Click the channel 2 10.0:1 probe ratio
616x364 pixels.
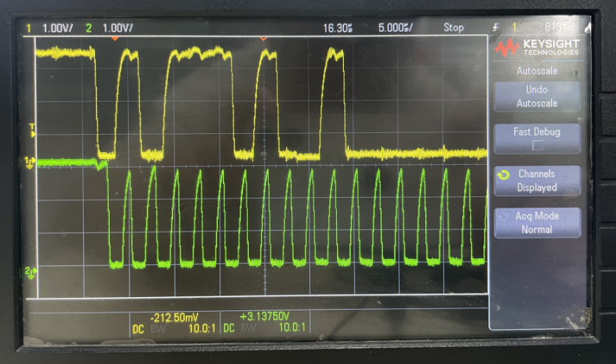[292, 327]
